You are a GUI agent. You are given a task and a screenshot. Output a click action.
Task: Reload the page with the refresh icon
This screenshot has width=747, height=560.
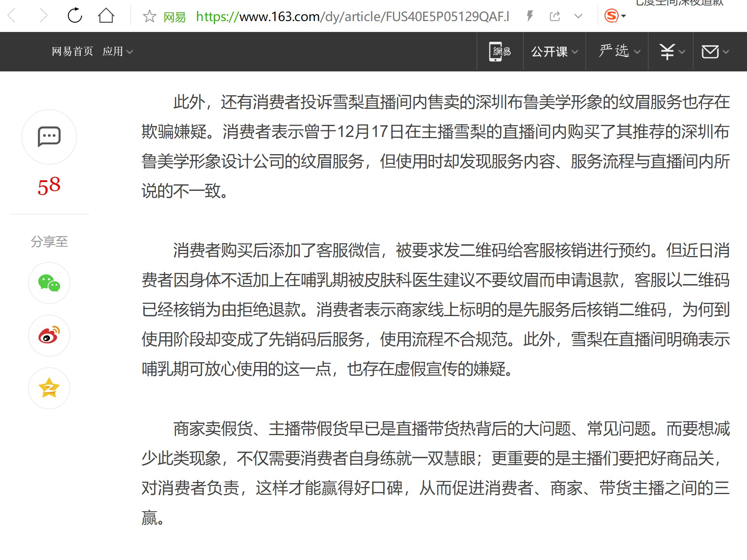75,16
